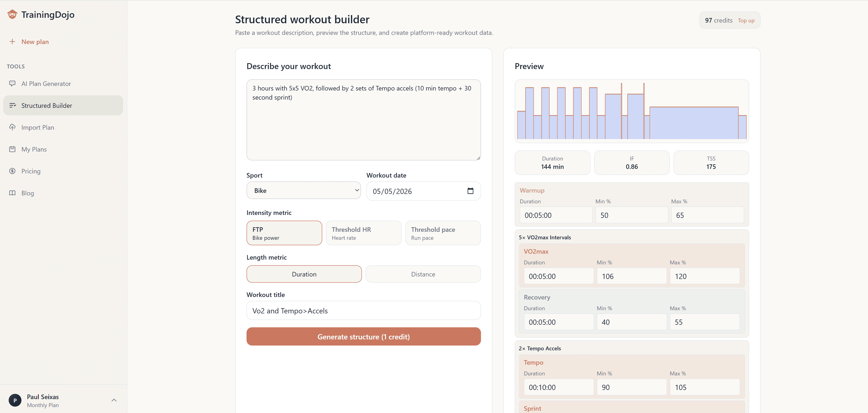Open the workout date calendar picker icon

tap(470, 191)
